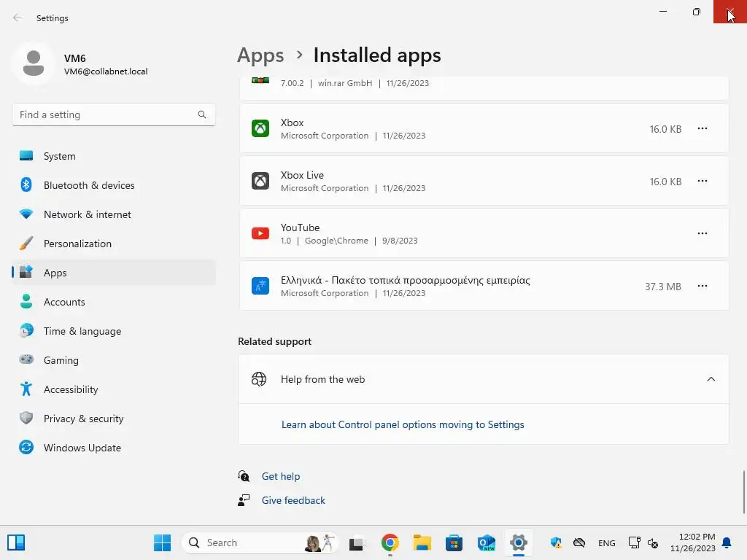Open more options for Xbox
This screenshot has height=560, width=747.
tap(703, 128)
